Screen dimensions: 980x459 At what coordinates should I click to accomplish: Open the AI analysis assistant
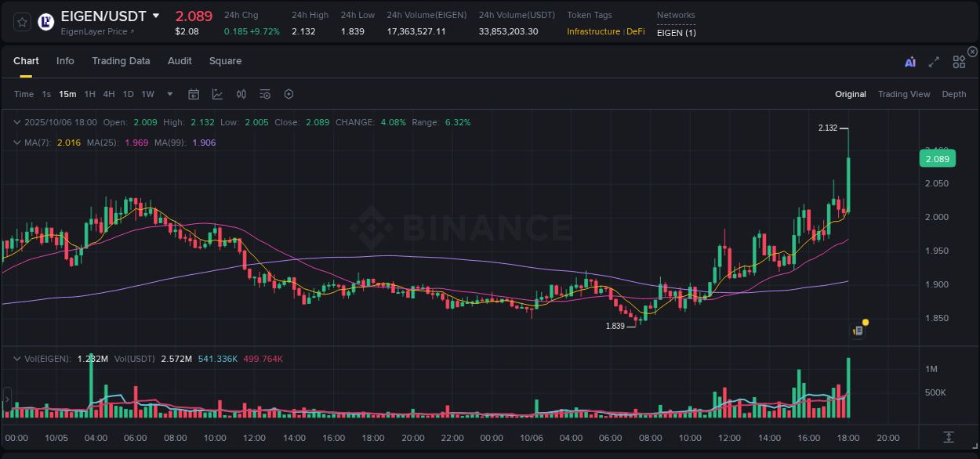(x=910, y=60)
